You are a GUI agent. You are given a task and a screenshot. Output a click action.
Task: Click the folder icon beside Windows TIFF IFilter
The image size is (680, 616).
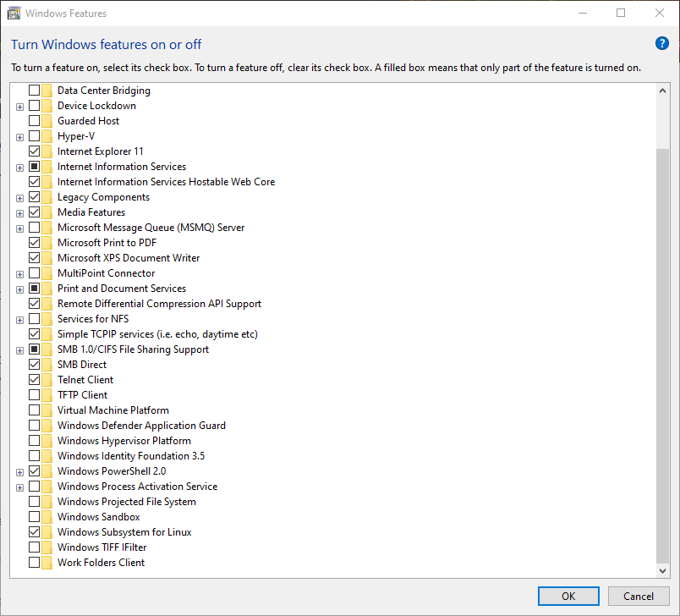[x=47, y=547]
